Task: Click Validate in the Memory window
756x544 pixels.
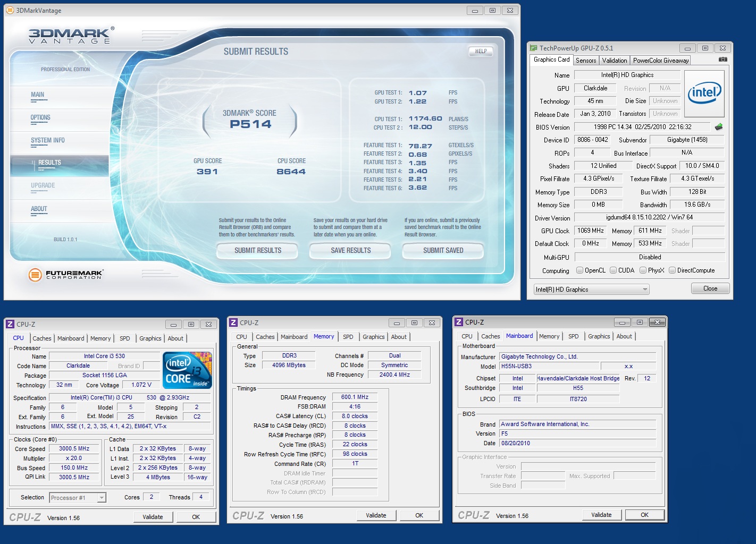Action: (x=376, y=515)
